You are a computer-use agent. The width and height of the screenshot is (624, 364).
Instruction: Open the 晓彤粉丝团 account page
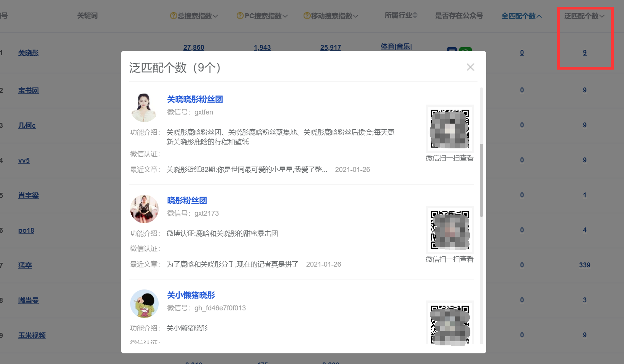tap(187, 200)
